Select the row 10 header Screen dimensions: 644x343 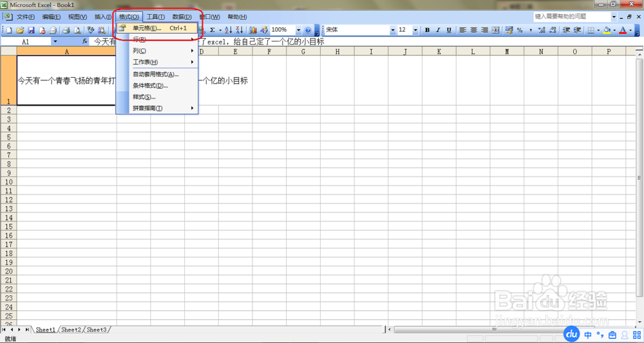(x=8, y=181)
